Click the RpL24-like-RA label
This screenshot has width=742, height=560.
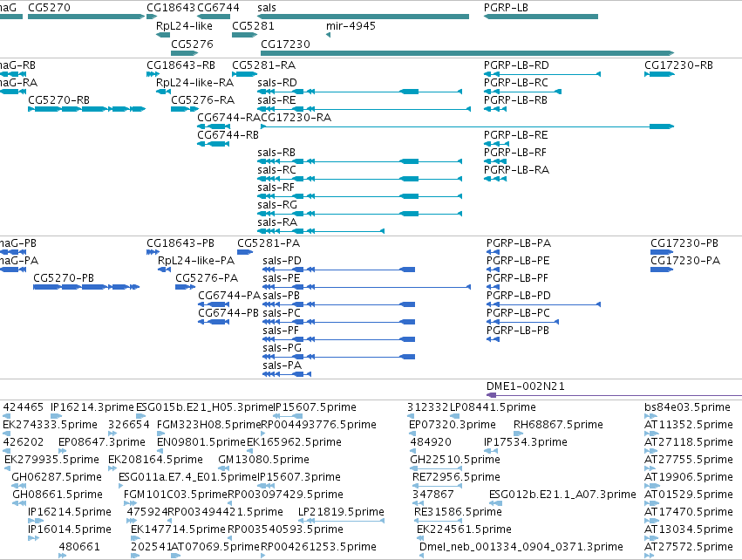tap(195, 83)
